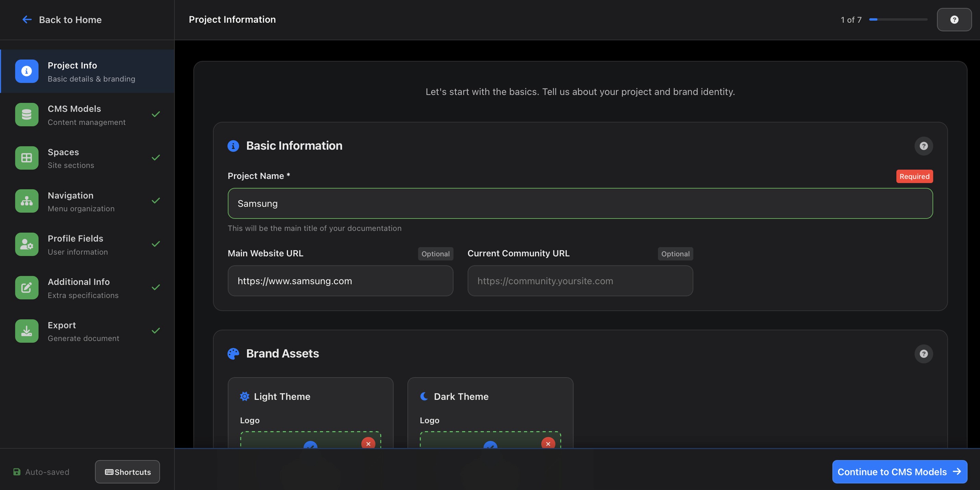Click the Navigation sitemap icon
Viewport: 980px width, 490px height.
[27, 201]
